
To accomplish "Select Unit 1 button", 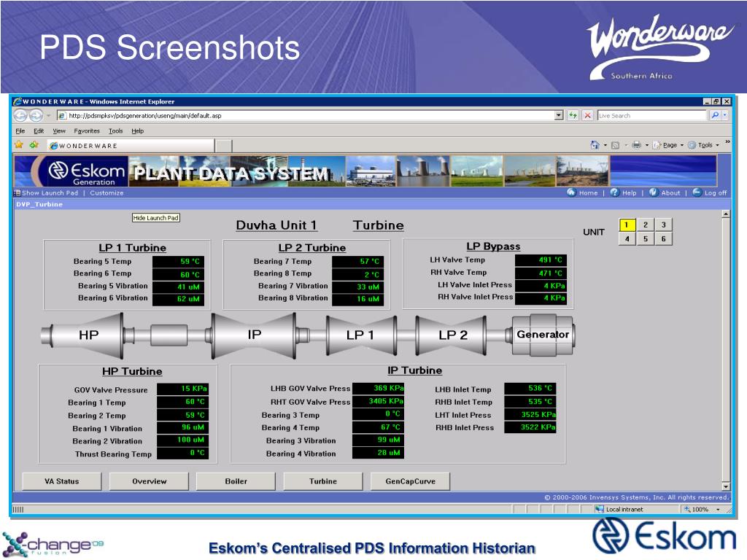I will coord(627,225).
